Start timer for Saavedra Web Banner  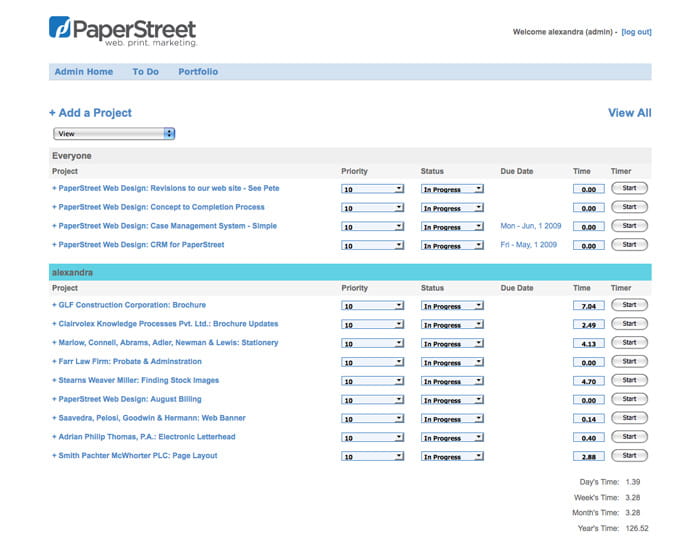click(629, 418)
